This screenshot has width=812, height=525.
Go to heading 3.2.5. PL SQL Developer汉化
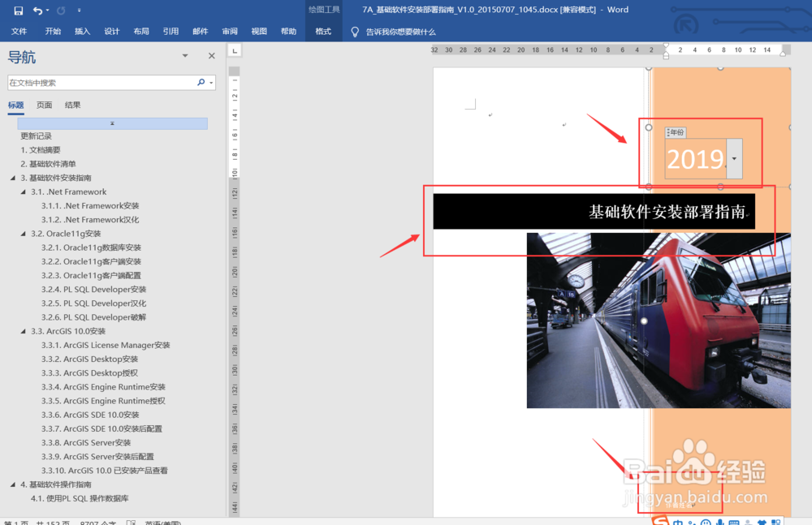click(x=93, y=304)
